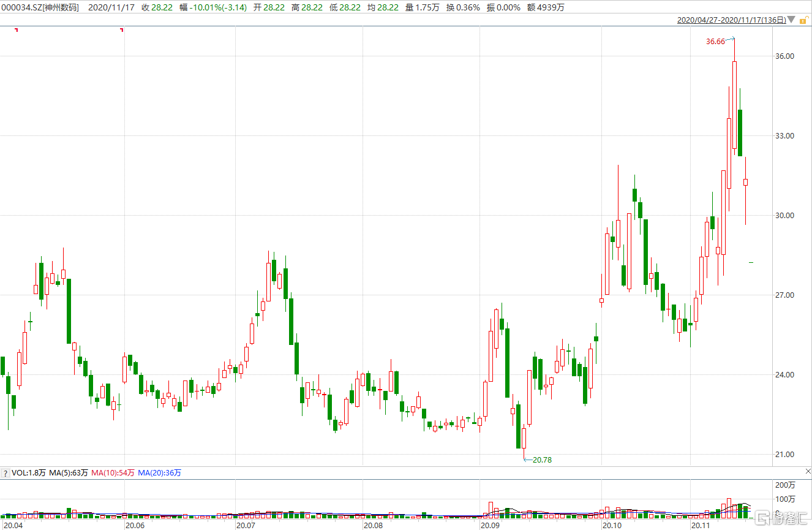Click the orange unlock padlock icon
This screenshot has width=812, height=530.
click(x=803, y=20)
